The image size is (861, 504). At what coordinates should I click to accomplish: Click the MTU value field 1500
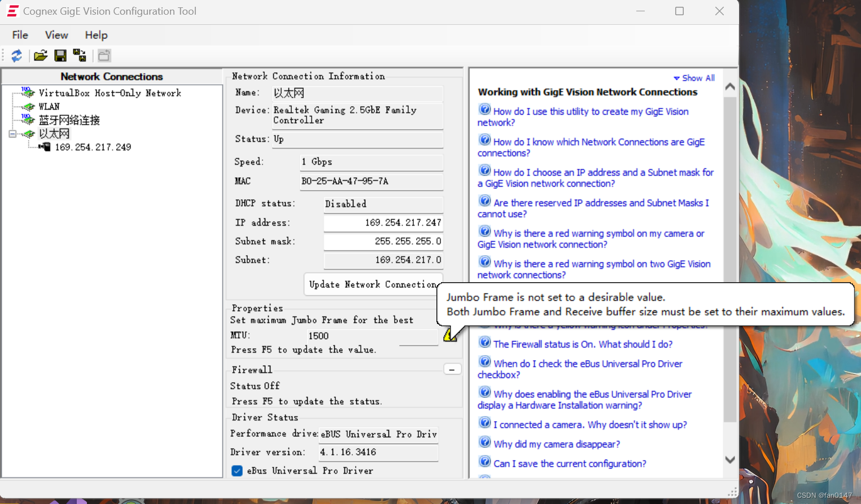pos(373,336)
